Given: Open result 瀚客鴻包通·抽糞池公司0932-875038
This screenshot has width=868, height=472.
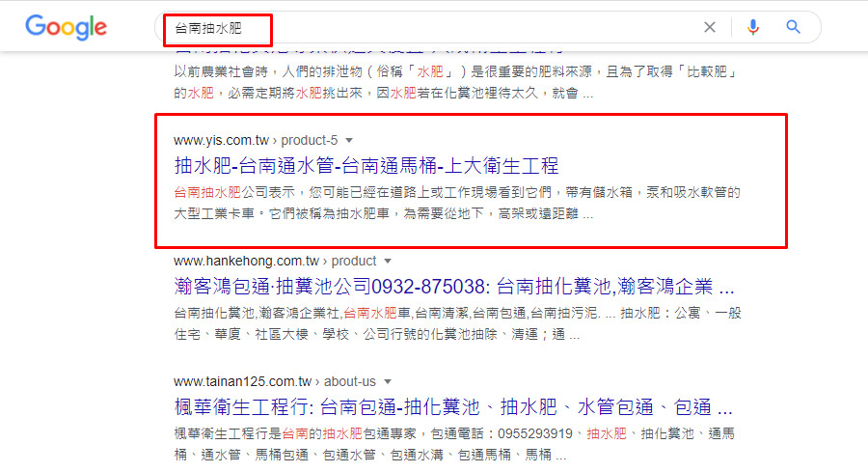Looking at the screenshot, I should click(x=454, y=287).
